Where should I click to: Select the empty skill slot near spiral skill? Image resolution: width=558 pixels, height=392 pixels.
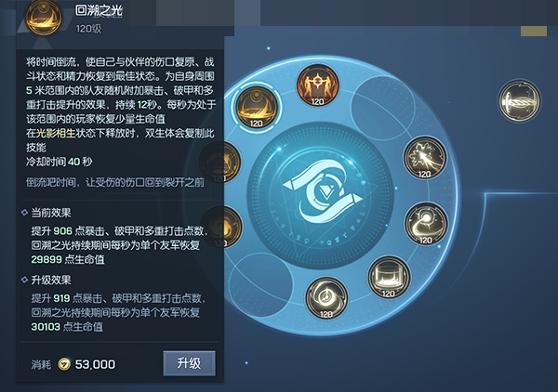point(260,284)
